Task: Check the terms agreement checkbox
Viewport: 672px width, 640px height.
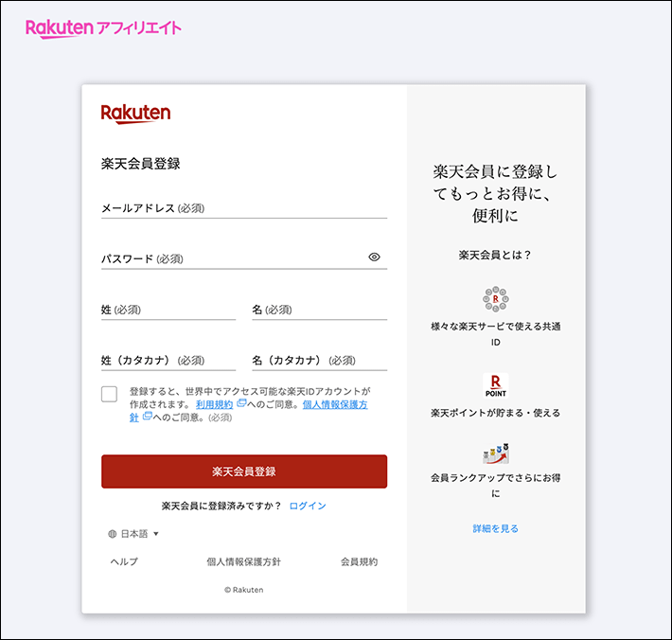Action: [x=109, y=394]
